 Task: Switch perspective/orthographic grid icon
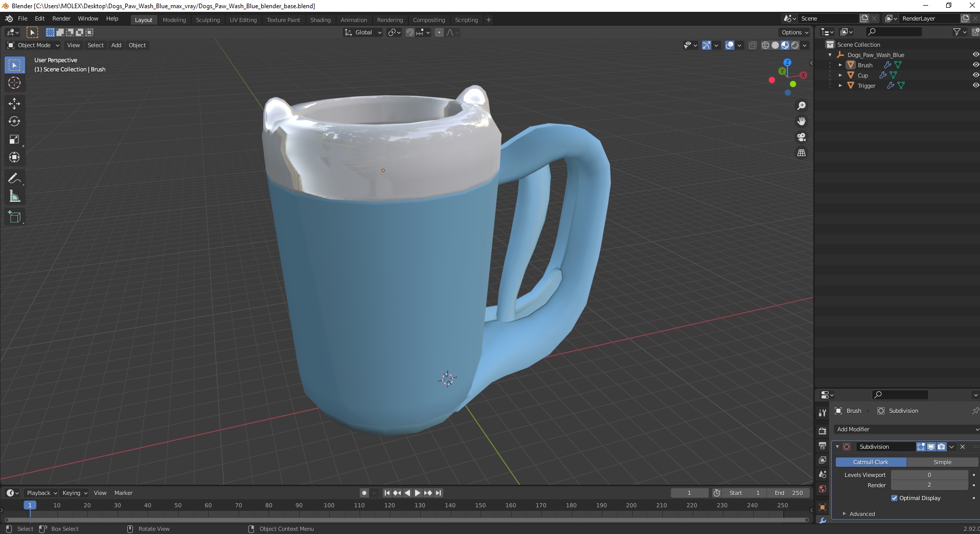point(801,152)
